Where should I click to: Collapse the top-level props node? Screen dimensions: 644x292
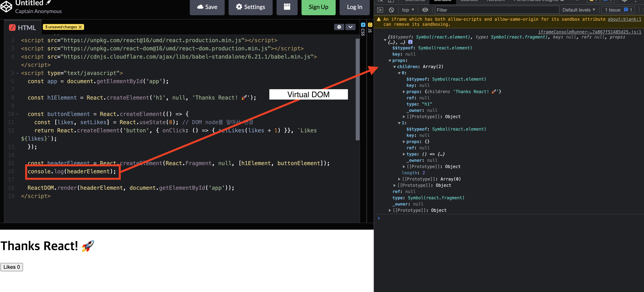tap(390, 61)
